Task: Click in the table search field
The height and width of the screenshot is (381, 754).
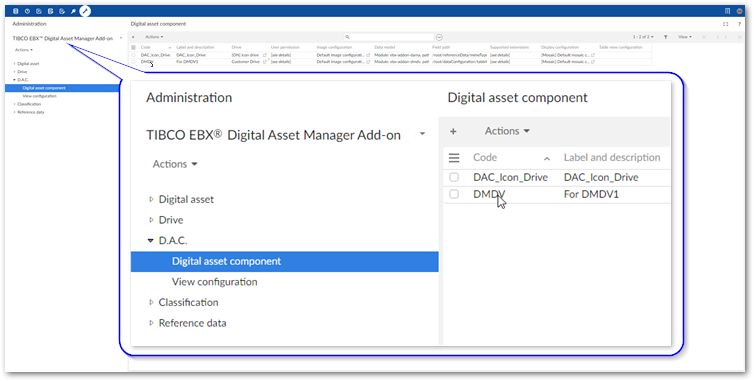Action: (x=389, y=37)
